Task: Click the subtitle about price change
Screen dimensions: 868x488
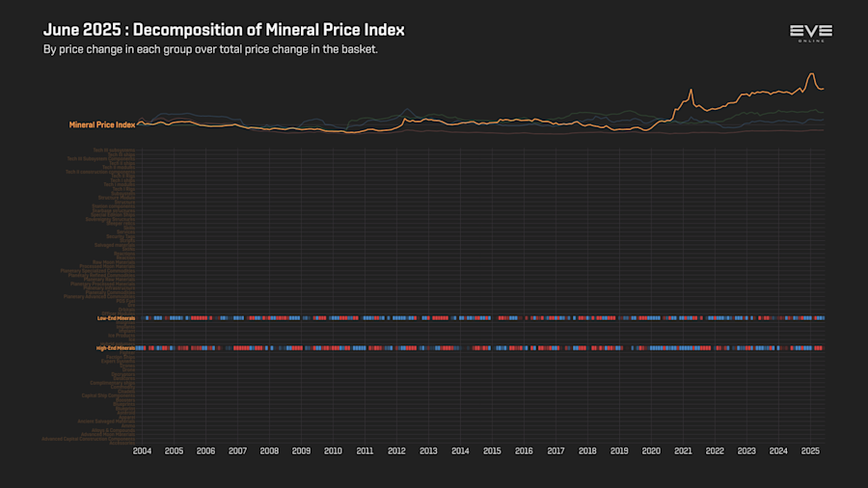Action: [210, 49]
